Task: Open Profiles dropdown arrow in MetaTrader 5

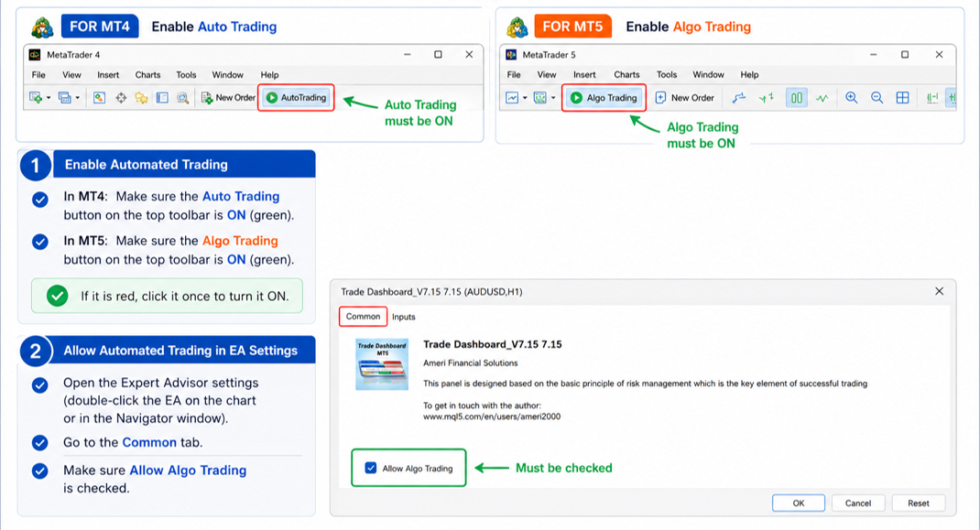Action: tap(553, 98)
